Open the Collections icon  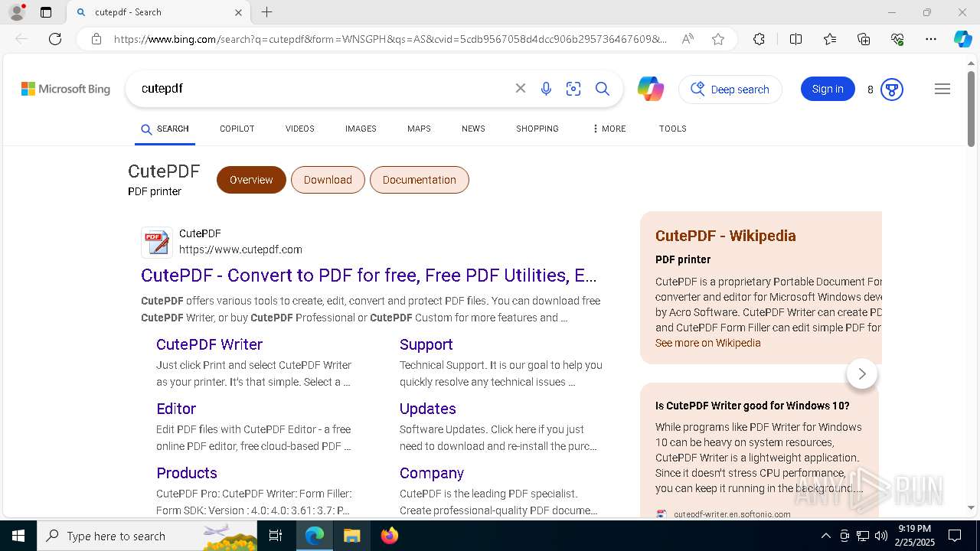(864, 39)
